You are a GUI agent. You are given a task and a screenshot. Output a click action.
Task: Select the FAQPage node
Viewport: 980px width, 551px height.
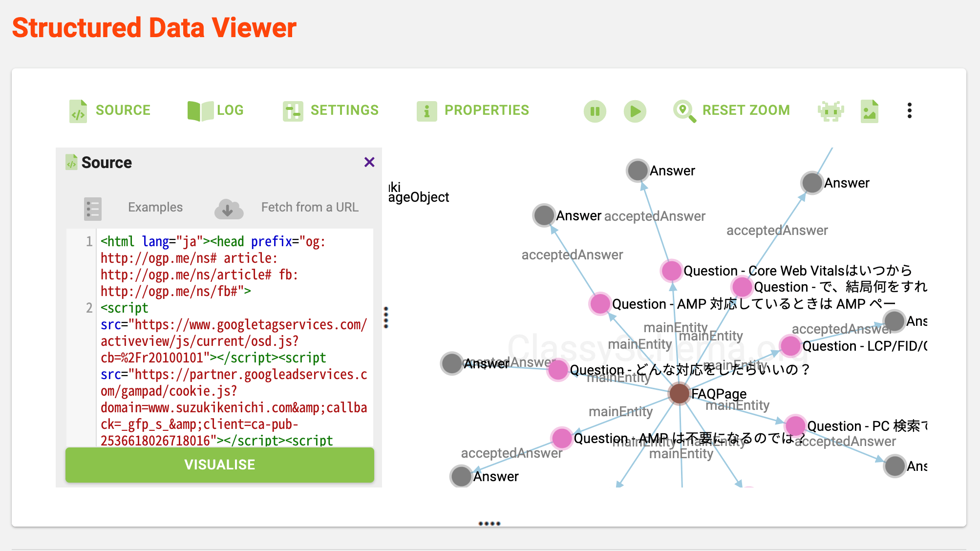click(679, 393)
